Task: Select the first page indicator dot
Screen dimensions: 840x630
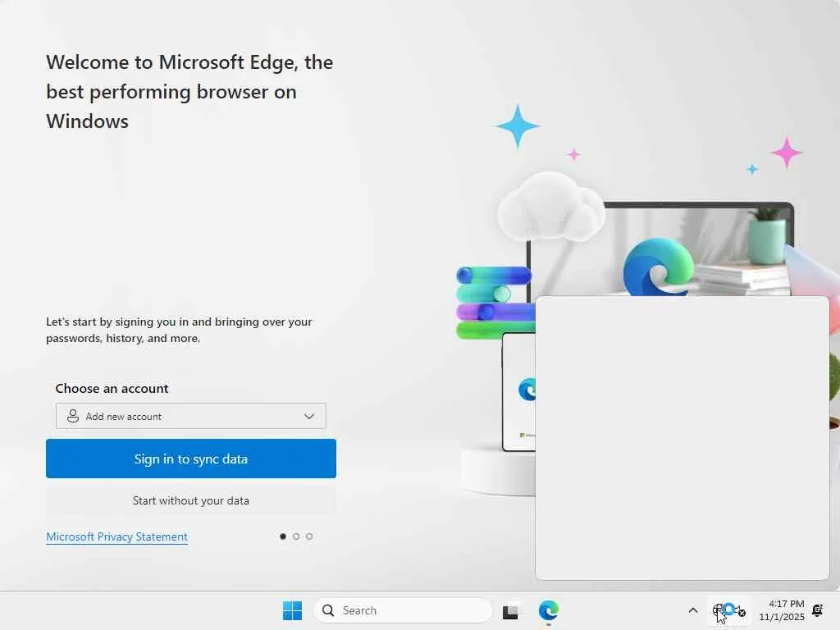Action: (x=283, y=536)
